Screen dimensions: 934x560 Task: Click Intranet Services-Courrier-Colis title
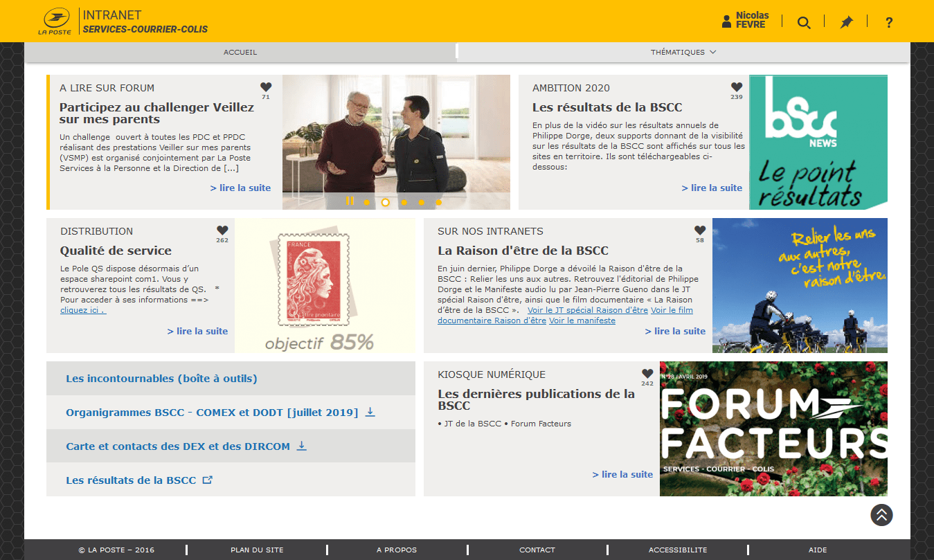point(145,21)
